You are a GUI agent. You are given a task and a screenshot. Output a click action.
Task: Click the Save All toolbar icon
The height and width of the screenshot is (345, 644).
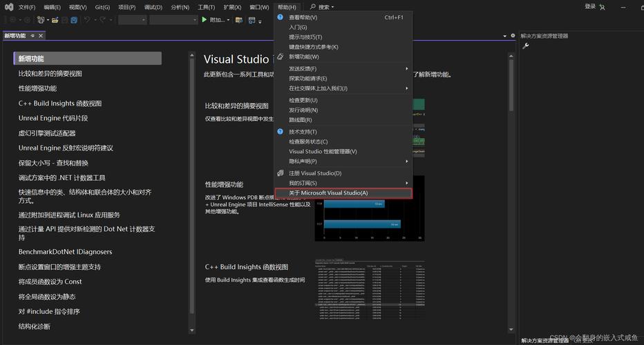74,20
